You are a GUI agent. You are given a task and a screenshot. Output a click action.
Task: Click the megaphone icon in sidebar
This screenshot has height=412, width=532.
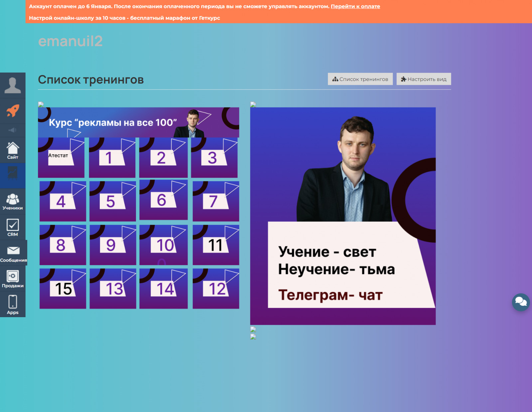pyautogui.click(x=13, y=130)
